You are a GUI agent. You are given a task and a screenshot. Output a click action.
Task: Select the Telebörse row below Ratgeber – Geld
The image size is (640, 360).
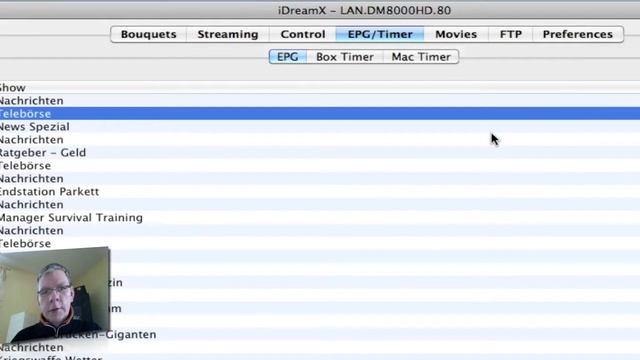(320, 166)
